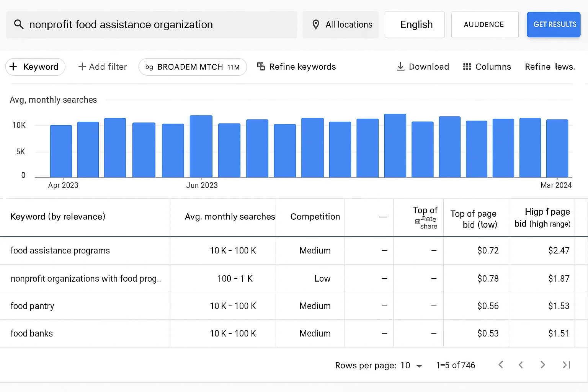The height and width of the screenshot is (392, 588).
Task: Click the Add filter plus icon
Action: point(82,67)
